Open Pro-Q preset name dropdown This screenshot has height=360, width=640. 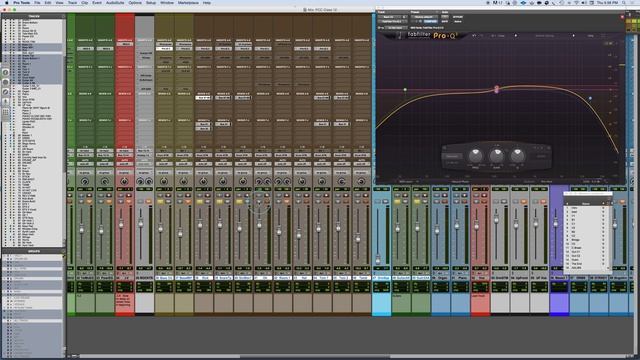click(544, 36)
